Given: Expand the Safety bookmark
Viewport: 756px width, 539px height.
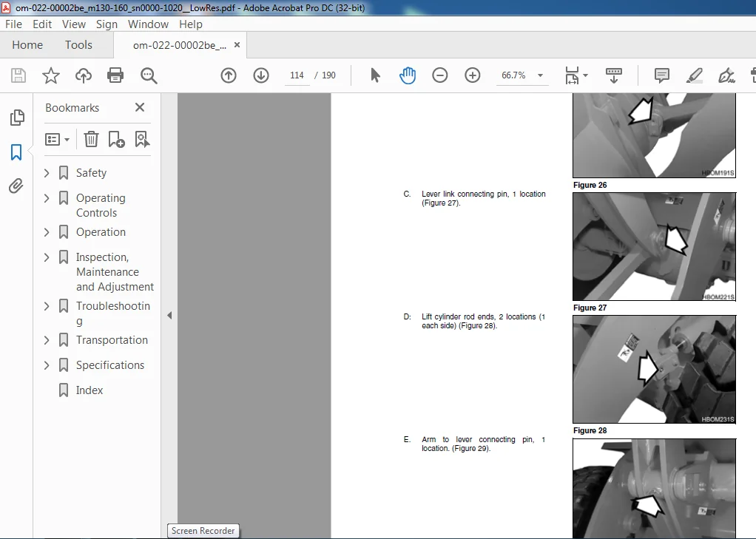Looking at the screenshot, I should click(x=47, y=173).
